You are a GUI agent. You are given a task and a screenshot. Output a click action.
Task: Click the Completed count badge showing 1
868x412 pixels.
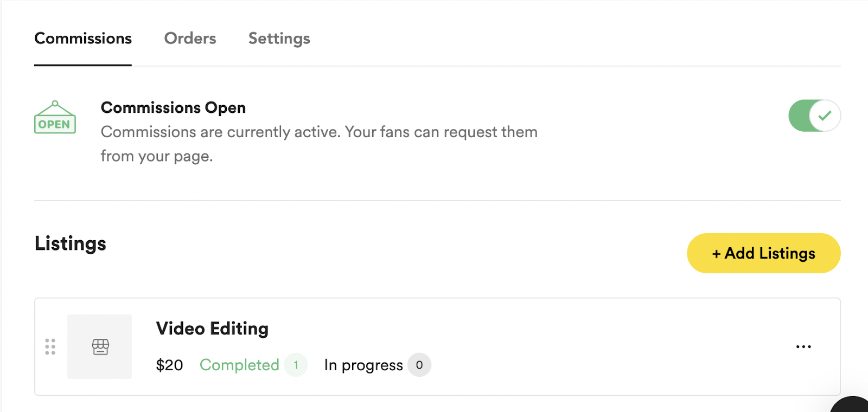click(296, 365)
